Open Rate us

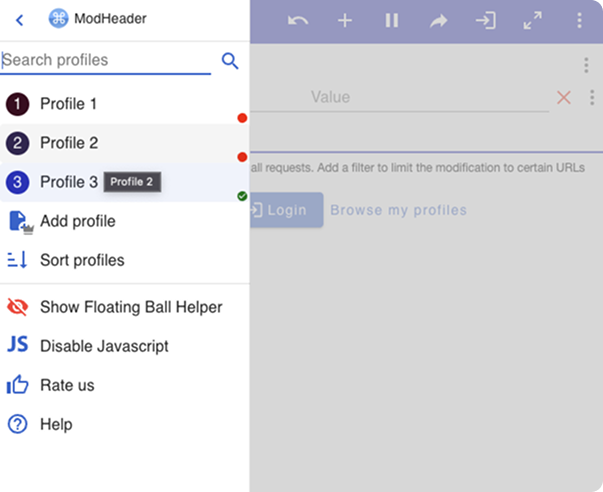[x=125, y=385]
